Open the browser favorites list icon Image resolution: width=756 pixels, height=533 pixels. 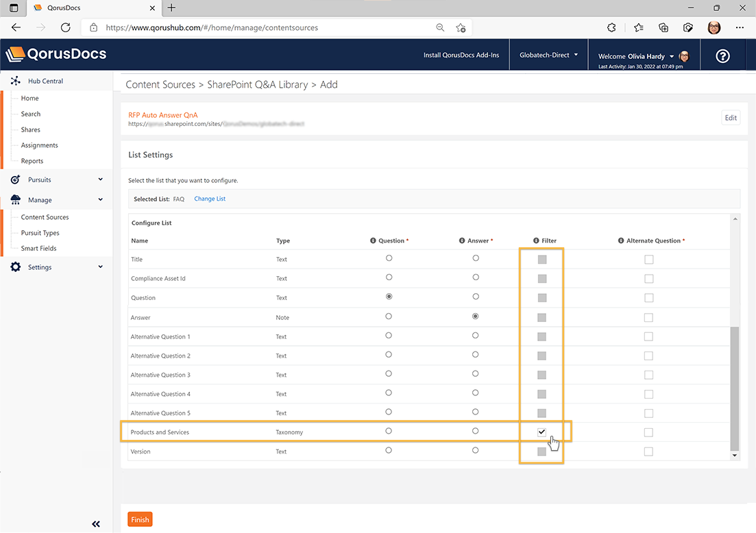tap(639, 27)
